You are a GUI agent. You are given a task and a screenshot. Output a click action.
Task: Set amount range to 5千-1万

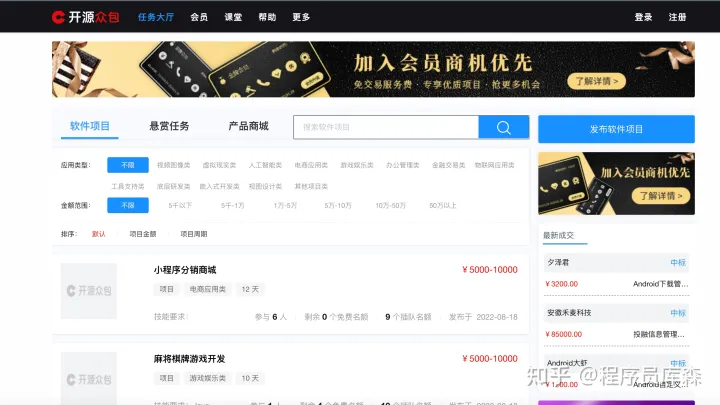click(x=232, y=205)
